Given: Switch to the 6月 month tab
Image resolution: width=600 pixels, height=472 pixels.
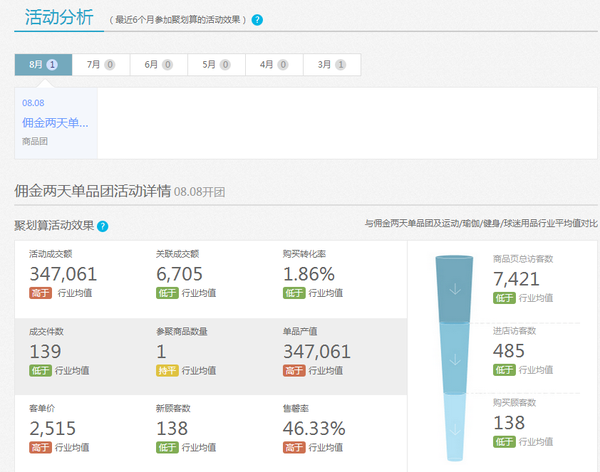Looking at the screenshot, I should (158, 64).
